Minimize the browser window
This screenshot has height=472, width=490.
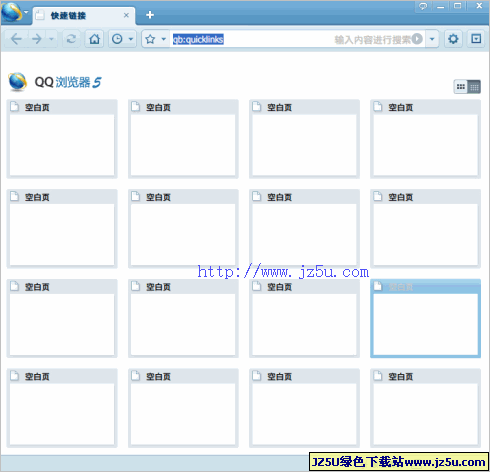tap(441, 6)
